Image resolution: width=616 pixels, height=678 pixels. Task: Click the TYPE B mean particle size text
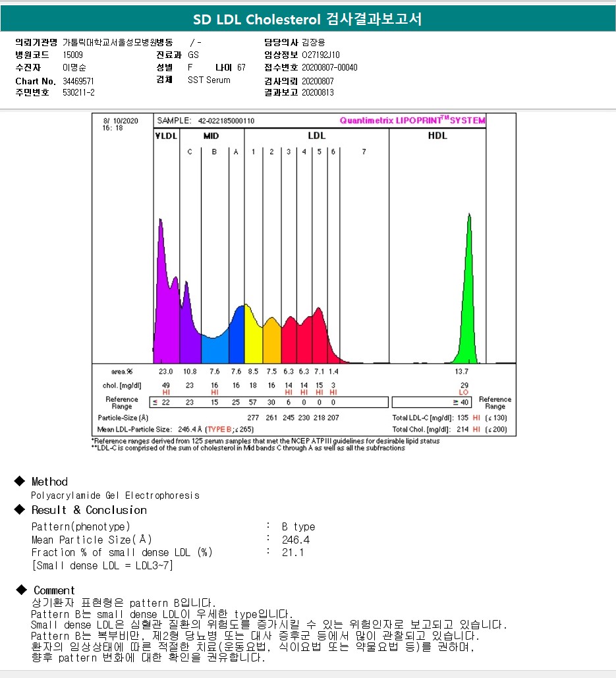[229, 430]
